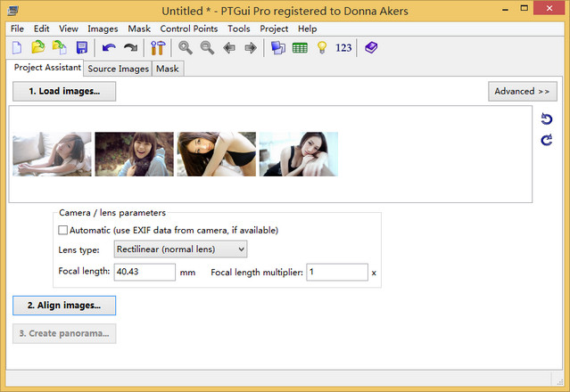Rotate images counterclockwise with upper rotate icon
570x392 pixels.
(x=547, y=118)
